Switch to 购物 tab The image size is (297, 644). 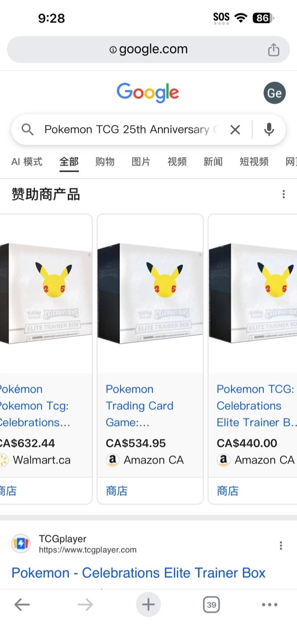(x=105, y=161)
